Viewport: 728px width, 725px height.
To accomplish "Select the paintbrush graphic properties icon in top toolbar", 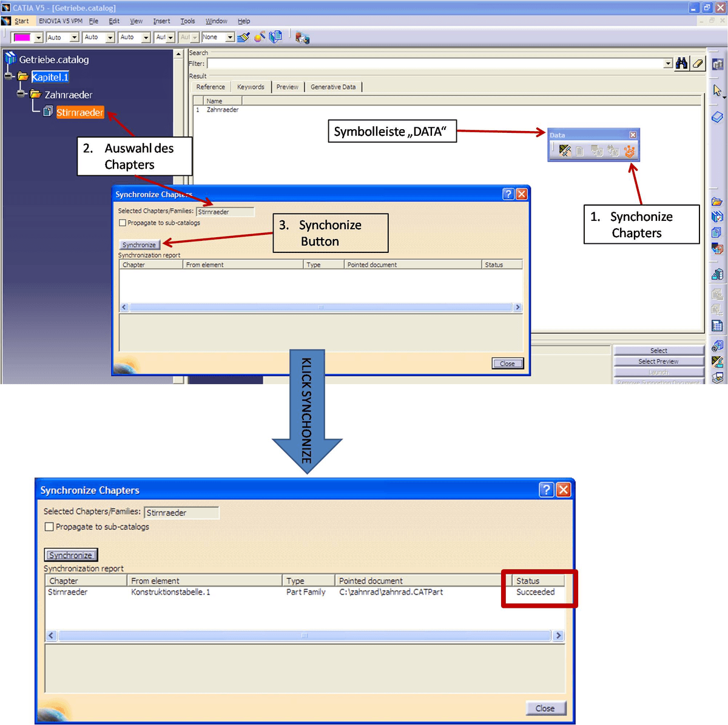I will point(243,37).
